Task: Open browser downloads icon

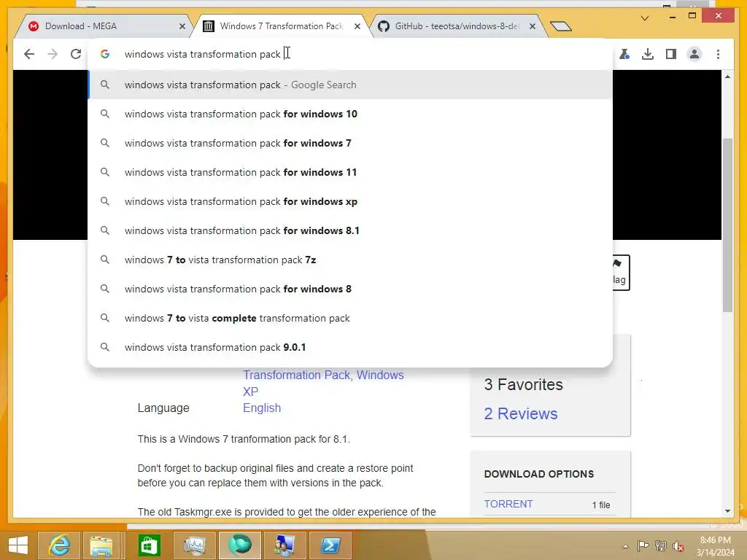Action: (648, 54)
